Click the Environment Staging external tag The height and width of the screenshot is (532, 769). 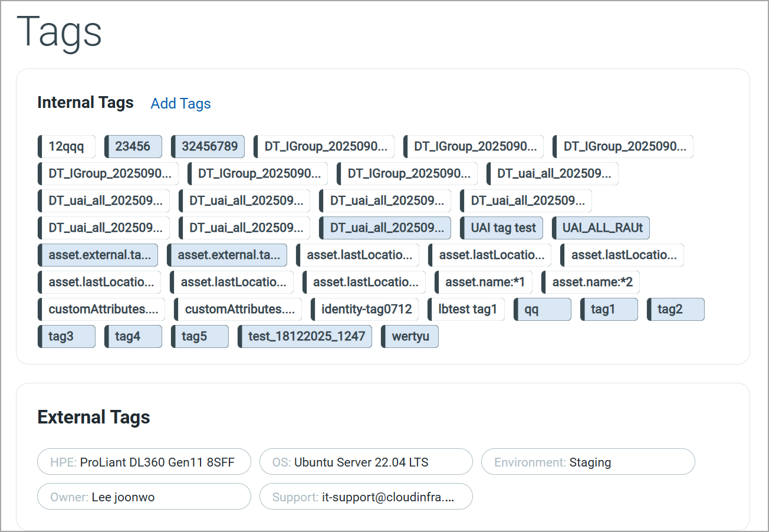click(x=587, y=462)
